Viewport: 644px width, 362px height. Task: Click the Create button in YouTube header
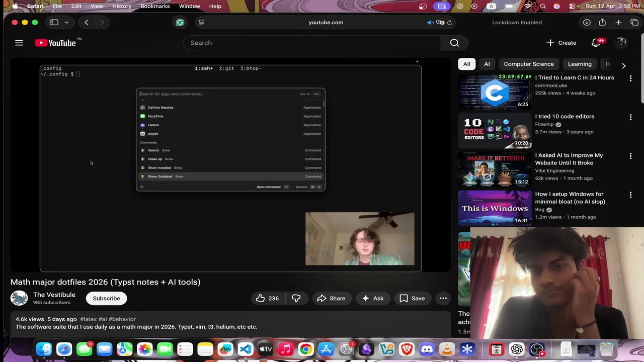tap(561, 43)
